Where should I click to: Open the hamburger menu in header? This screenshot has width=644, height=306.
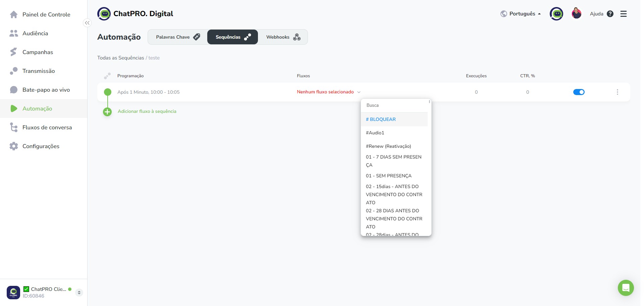click(x=624, y=14)
